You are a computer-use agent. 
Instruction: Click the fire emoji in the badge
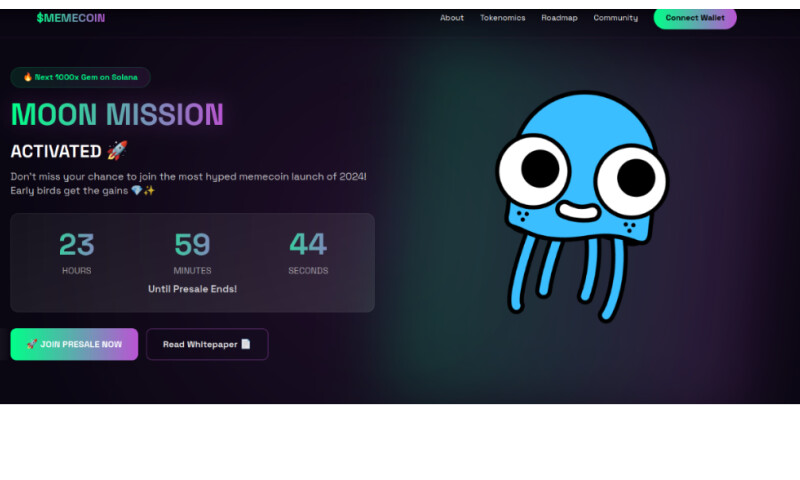pos(28,77)
